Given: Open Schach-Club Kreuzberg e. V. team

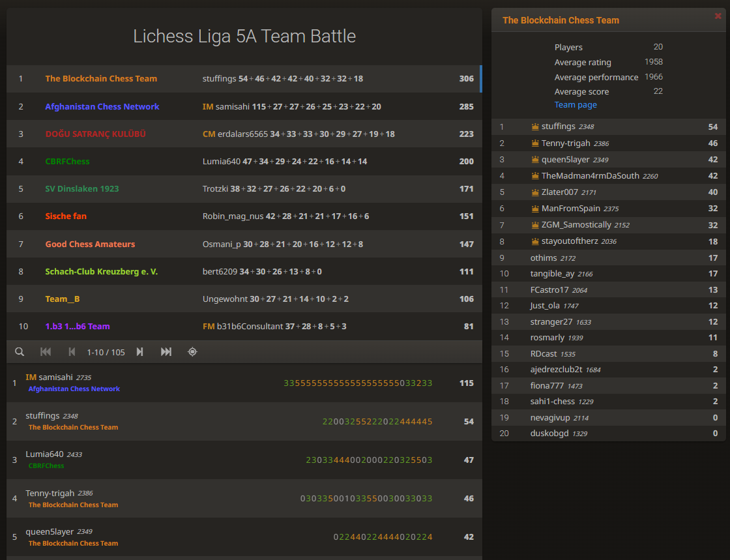Looking at the screenshot, I should coord(102,272).
